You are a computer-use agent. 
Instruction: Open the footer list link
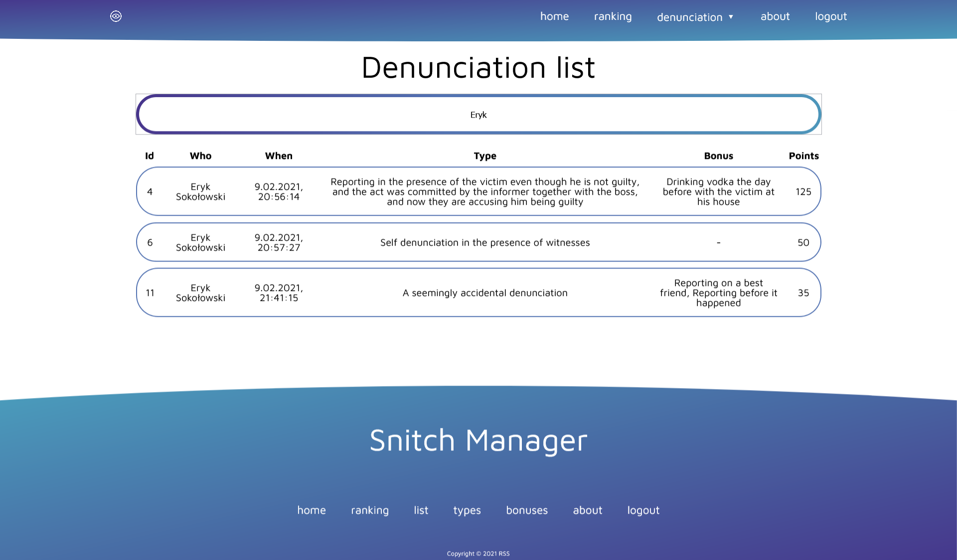(421, 510)
